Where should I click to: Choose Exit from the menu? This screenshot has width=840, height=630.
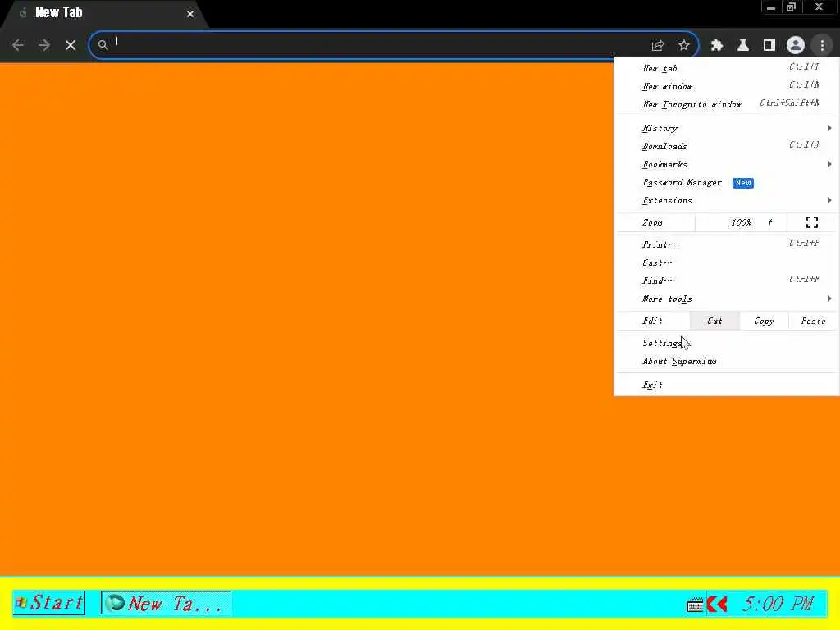tap(727, 385)
